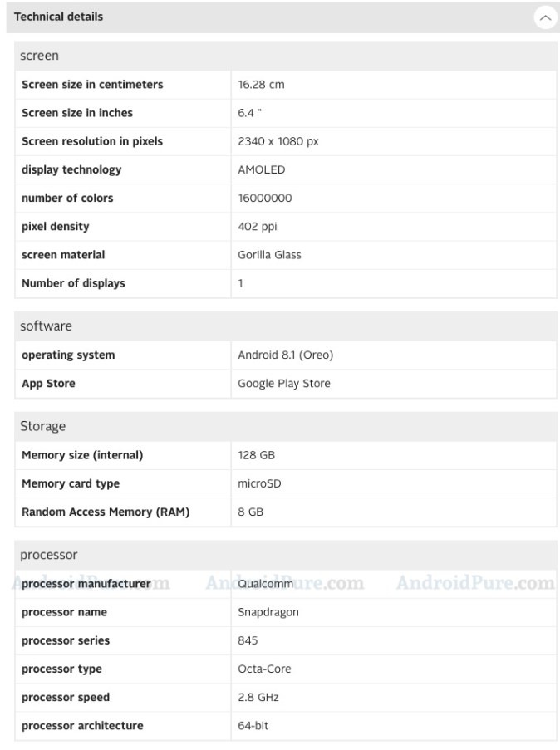
Task: Click the Android 8.1 (Oreo) value
Action: tap(285, 355)
